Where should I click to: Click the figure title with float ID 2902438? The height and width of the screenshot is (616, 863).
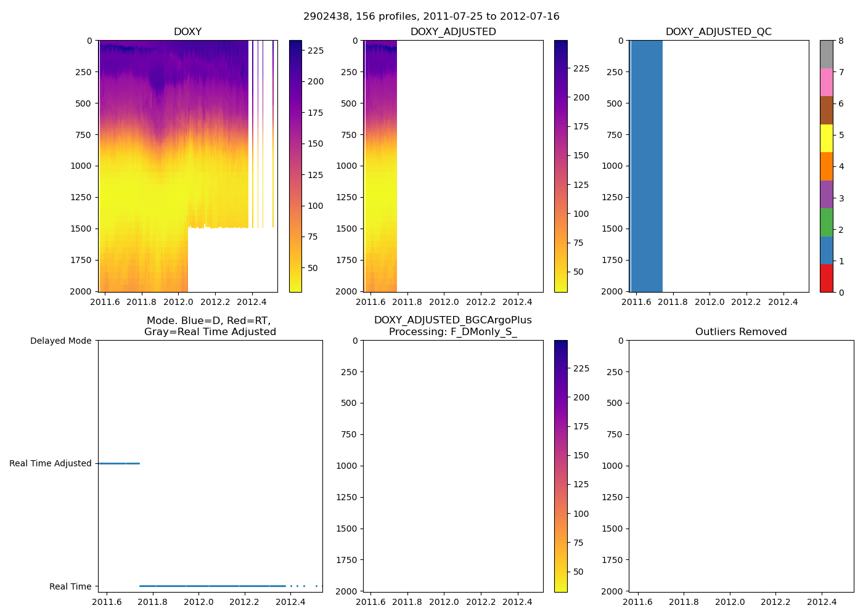(x=431, y=17)
